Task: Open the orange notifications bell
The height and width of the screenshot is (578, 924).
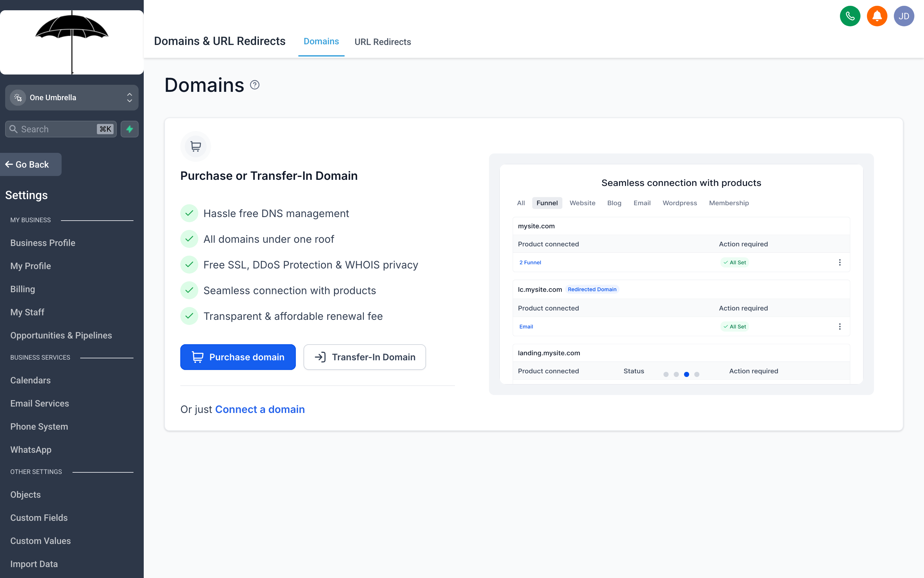Action: (x=877, y=16)
